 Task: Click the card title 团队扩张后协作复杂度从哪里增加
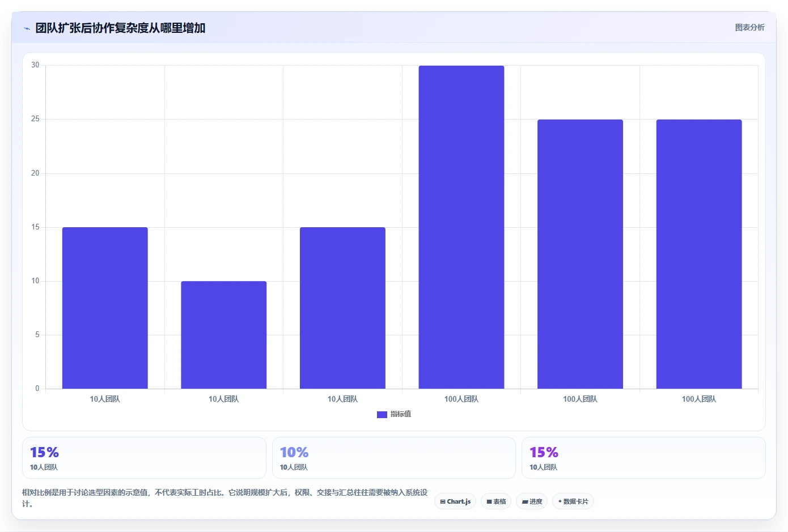120,28
